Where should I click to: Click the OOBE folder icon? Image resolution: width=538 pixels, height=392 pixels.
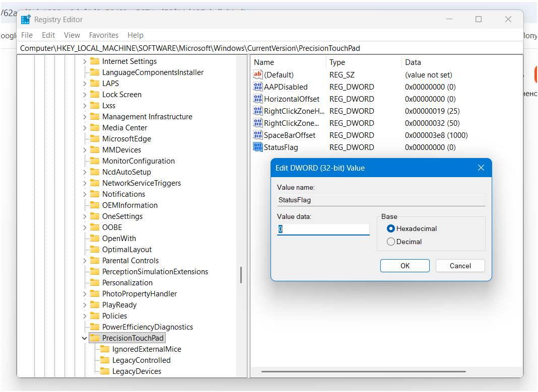pyautogui.click(x=95, y=227)
